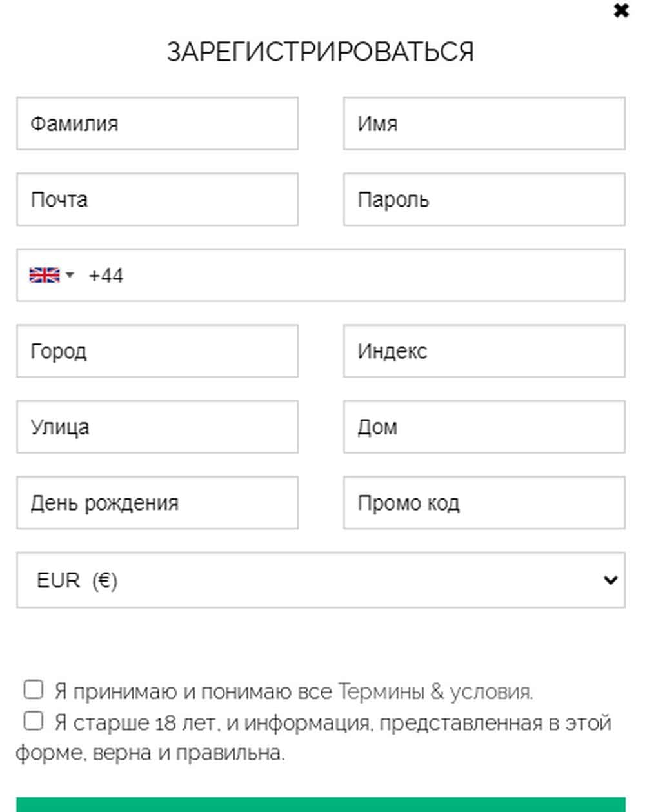Check the over 18 years confirmation box

pos(34,720)
